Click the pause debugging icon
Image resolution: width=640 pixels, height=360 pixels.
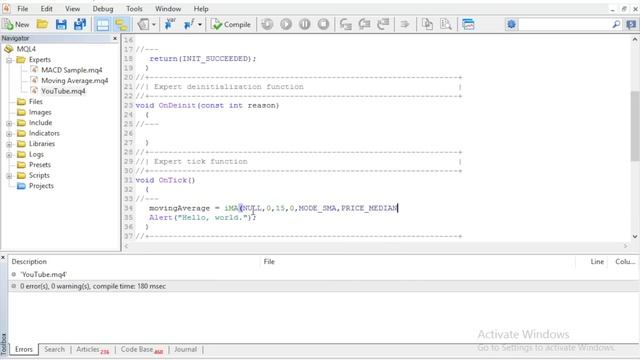pos(304,24)
